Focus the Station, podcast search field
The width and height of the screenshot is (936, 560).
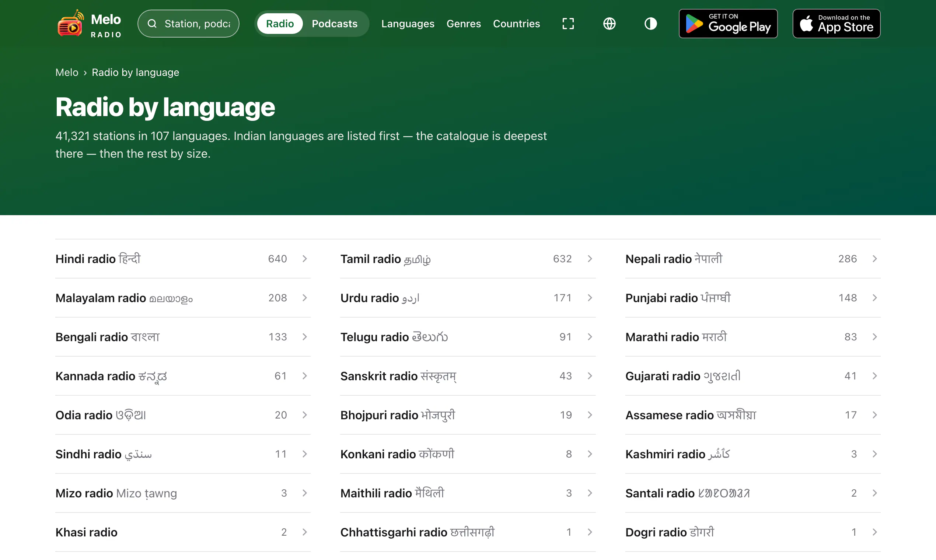click(x=188, y=24)
